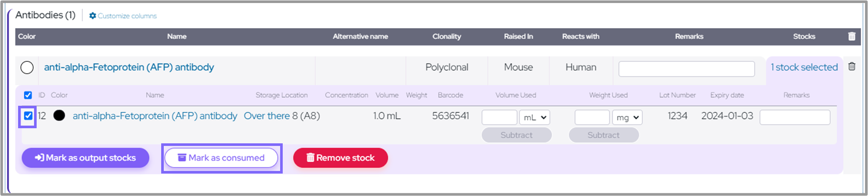The image size is (868, 196).
Task: Click the Volume Used input field
Action: click(x=499, y=117)
